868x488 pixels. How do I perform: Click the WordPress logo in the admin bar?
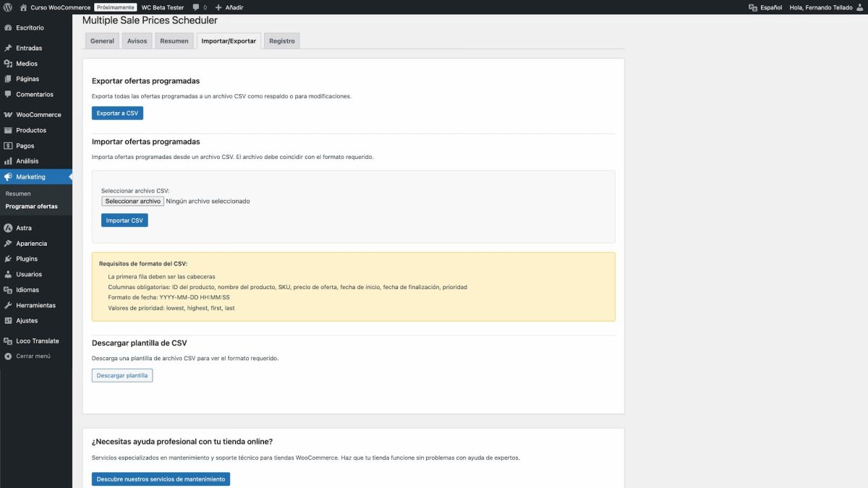[7, 7]
